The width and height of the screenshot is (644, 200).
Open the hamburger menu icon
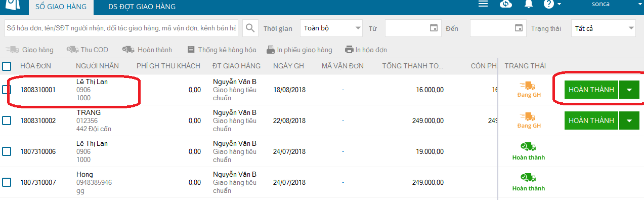click(x=483, y=4)
